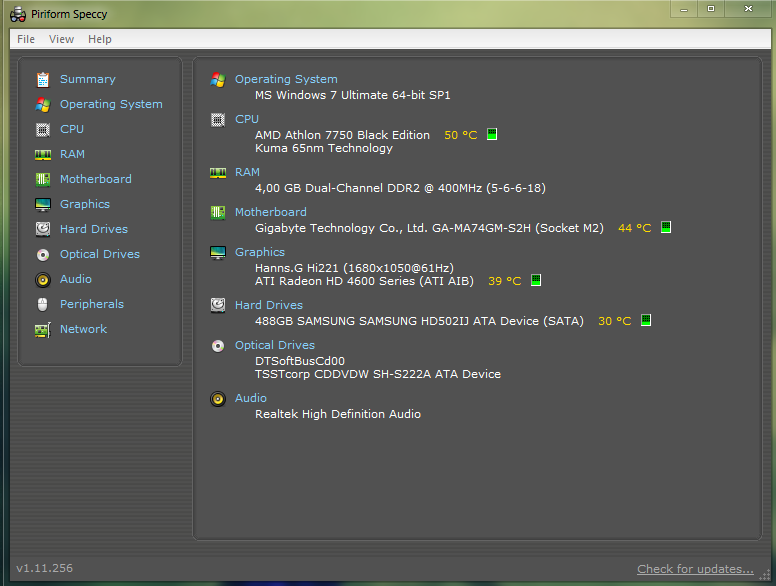Click the Audio heading in main panel
This screenshot has height=586, width=776.
pos(250,398)
